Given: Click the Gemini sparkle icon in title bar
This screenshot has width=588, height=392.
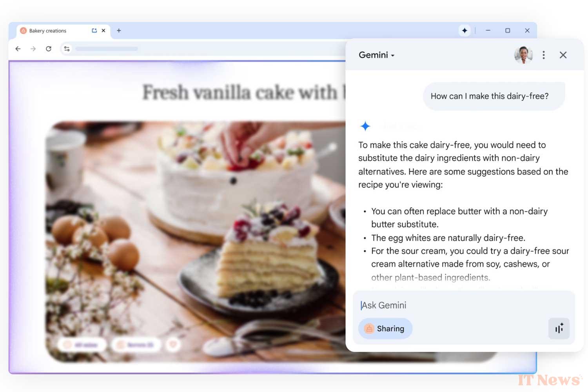Looking at the screenshot, I should pos(465,31).
